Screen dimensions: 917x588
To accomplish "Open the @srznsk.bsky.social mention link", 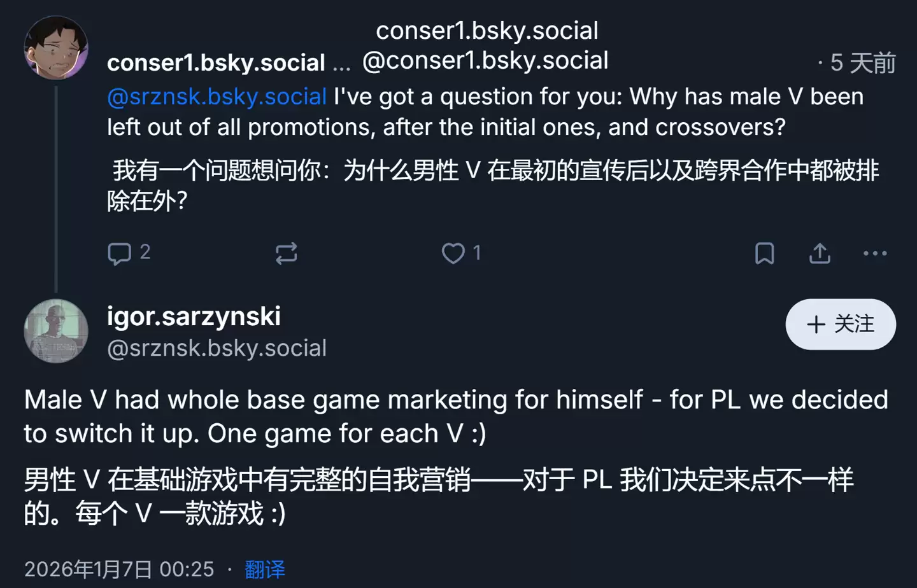I will [x=215, y=96].
